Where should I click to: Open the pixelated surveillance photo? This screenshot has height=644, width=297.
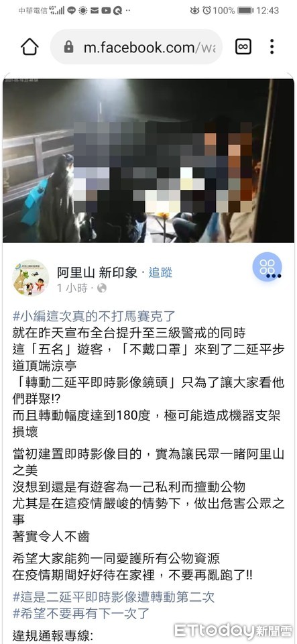149,160
